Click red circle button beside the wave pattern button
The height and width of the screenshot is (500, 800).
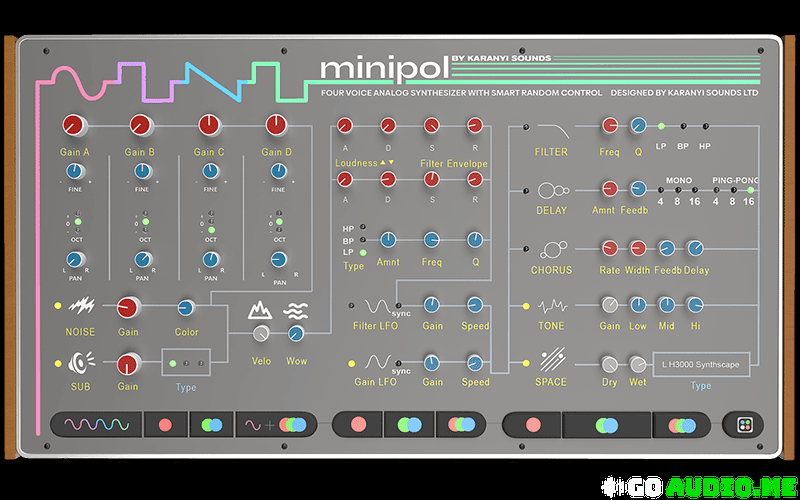165,425
